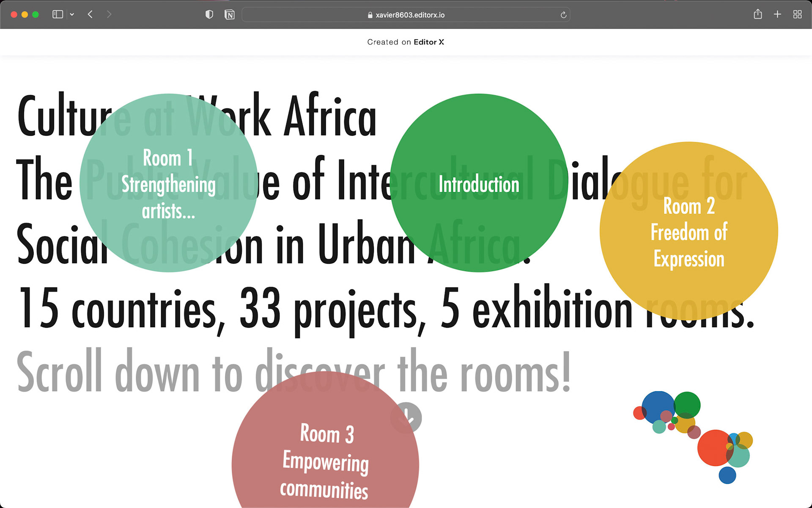Open the Editor X link in banner
812x508 pixels.
click(429, 42)
